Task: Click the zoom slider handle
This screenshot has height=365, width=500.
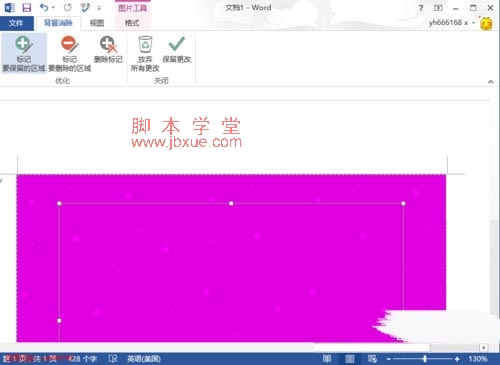Action: pos(425,359)
